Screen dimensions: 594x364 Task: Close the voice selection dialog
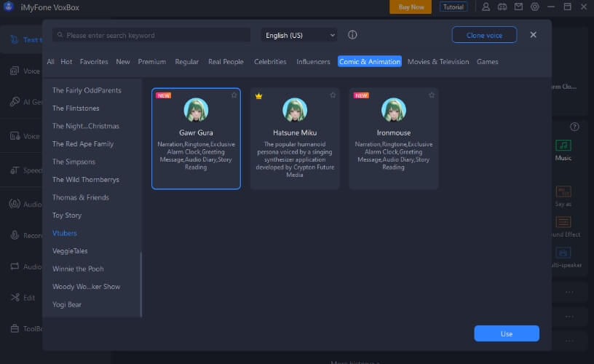533,35
